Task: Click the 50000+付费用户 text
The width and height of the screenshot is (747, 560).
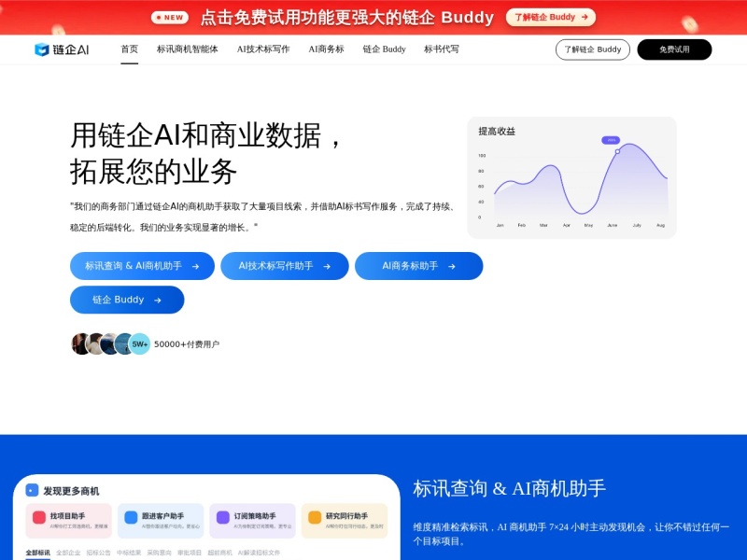Action: (x=187, y=344)
